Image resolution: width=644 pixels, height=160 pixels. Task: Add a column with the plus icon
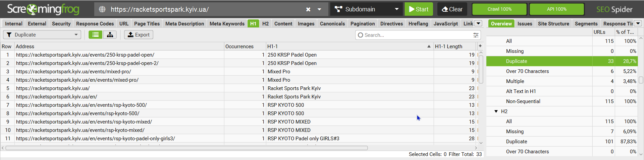coord(480,46)
